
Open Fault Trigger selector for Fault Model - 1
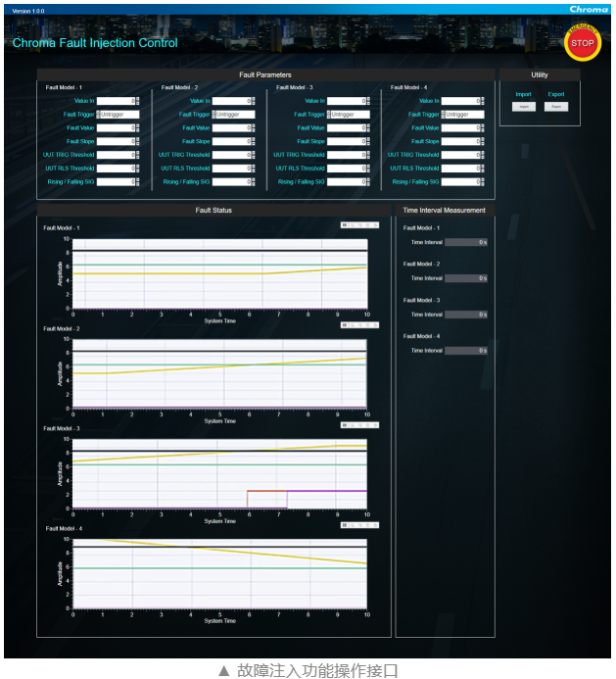[118, 115]
